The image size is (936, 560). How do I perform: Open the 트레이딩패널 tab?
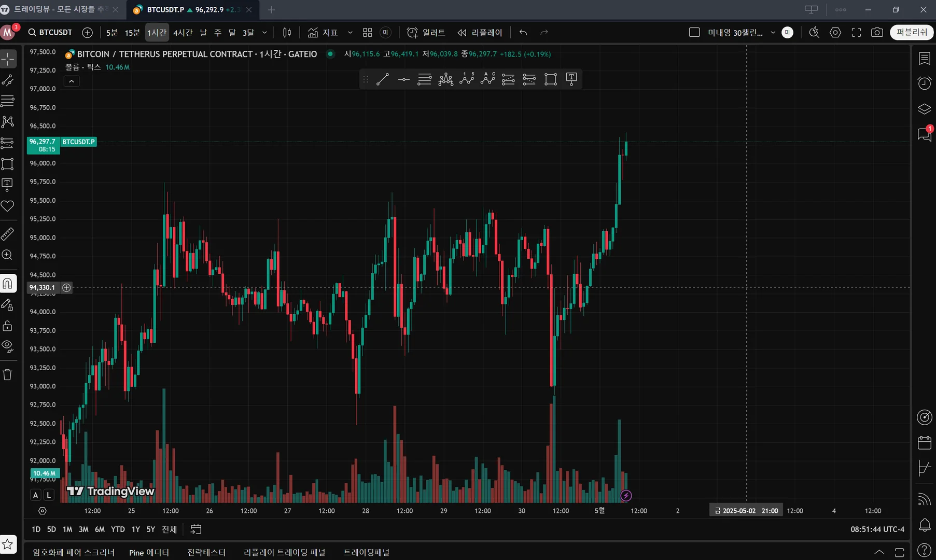click(367, 553)
